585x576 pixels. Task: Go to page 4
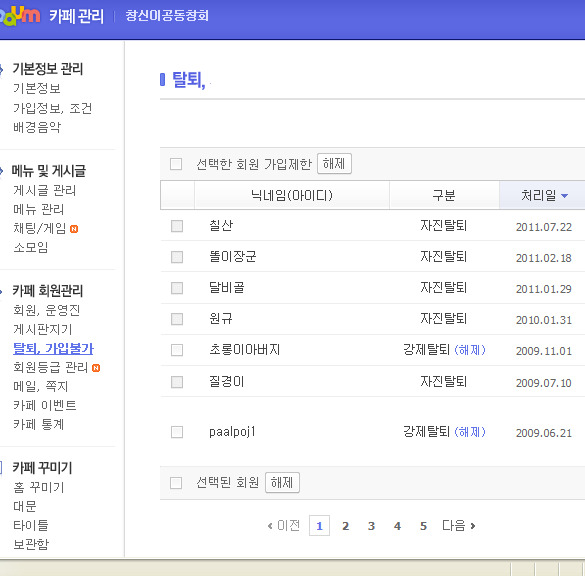click(x=397, y=526)
